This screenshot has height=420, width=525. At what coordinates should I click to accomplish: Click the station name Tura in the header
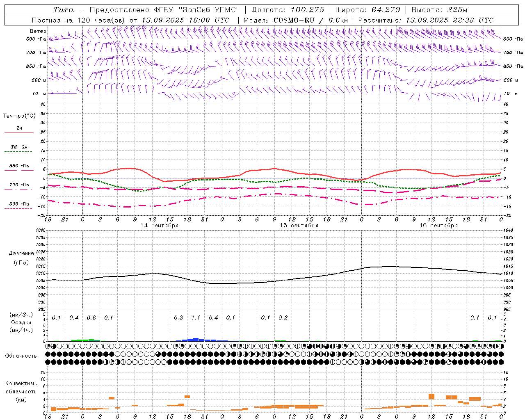[64, 10]
